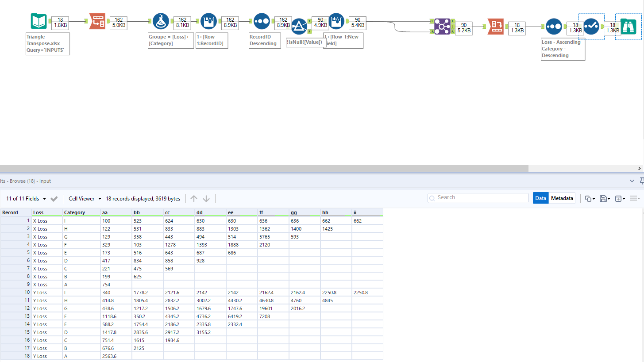
Task: Collapse the Results pane with the chevron
Action: click(632, 181)
